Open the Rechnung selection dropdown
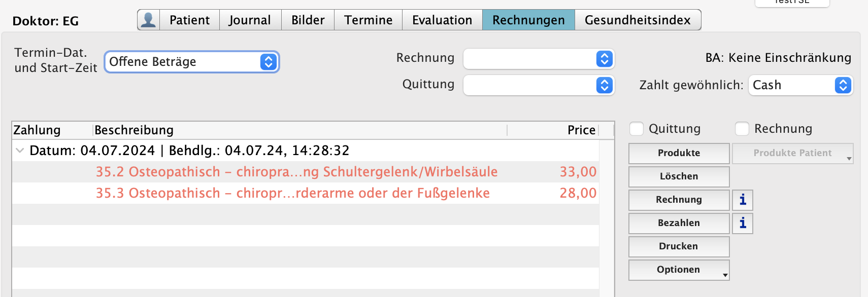868x297 pixels. pyautogui.click(x=539, y=59)
